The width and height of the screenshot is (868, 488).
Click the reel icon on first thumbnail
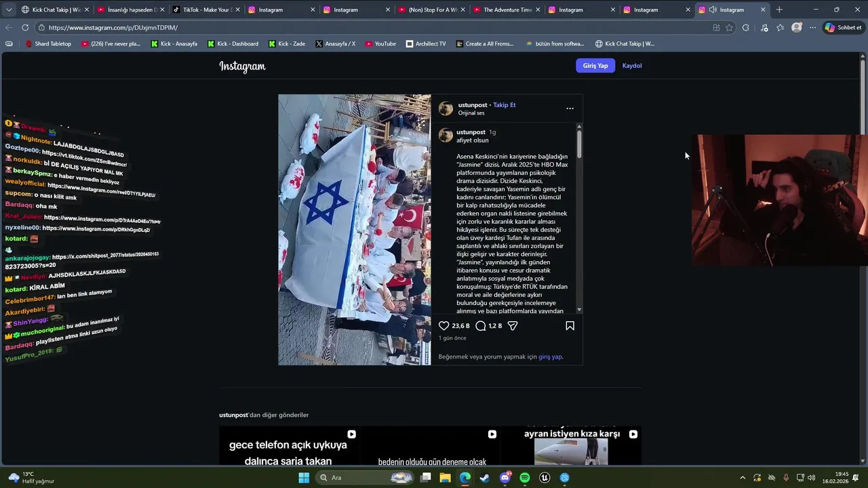point(351,434)
